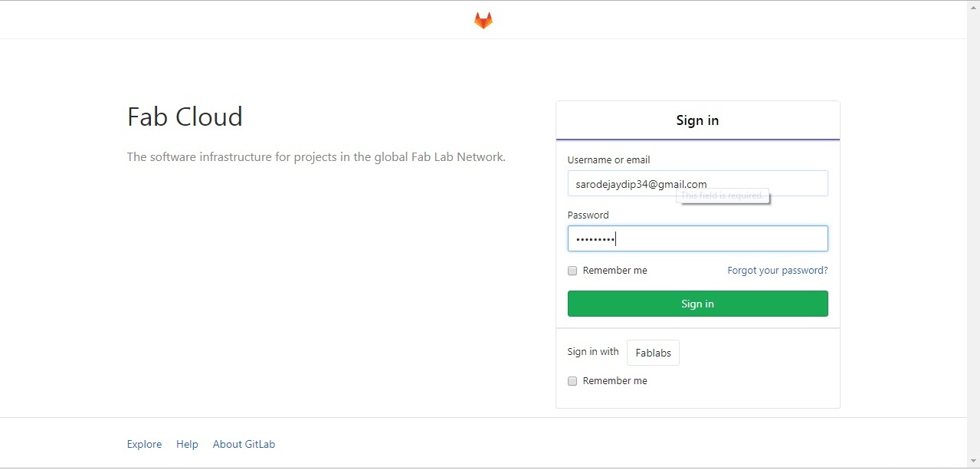Enable Remember me checkbox below password field
The image size is (980, 470).
(x=572, y=271)
